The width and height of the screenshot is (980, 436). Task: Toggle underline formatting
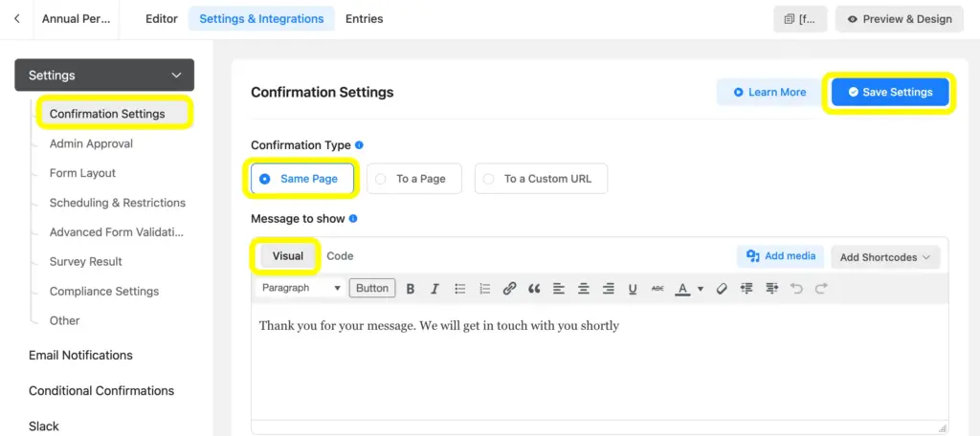pos(633,289)
